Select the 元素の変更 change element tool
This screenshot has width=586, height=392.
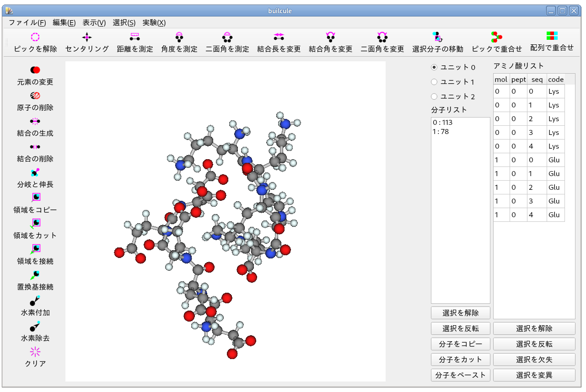coord(35,70)
